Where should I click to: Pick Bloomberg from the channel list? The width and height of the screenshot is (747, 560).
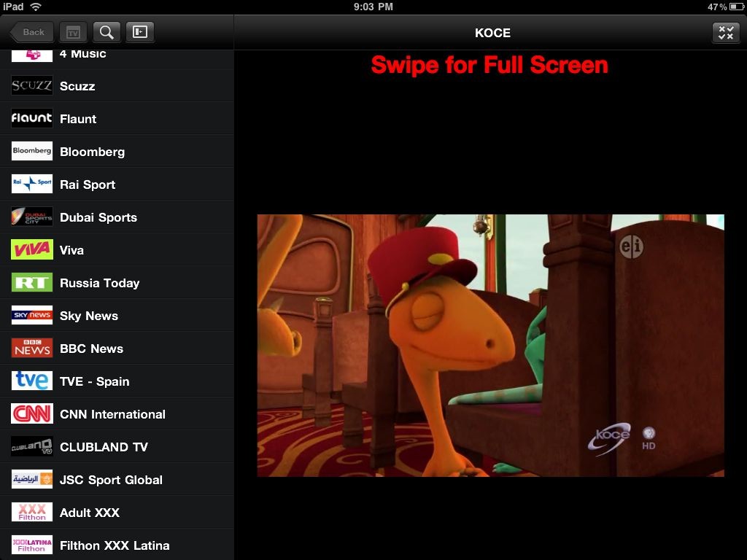tap(93, 152)
